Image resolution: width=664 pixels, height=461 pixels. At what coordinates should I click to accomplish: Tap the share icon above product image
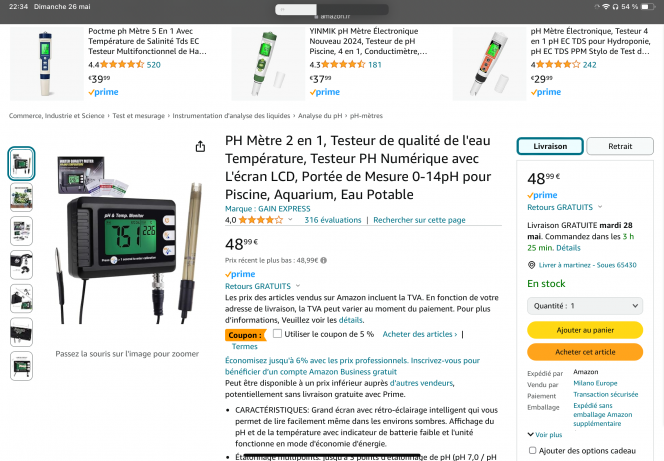(200, 146)
